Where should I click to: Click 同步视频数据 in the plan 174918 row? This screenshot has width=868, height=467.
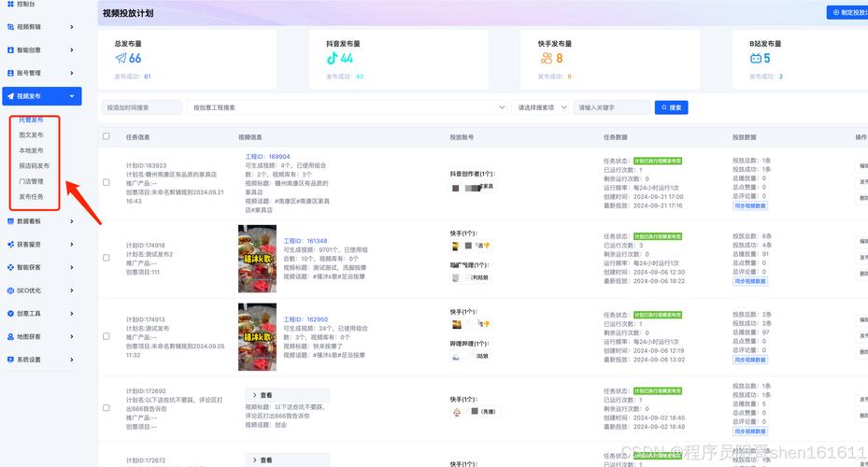[750, 281]
